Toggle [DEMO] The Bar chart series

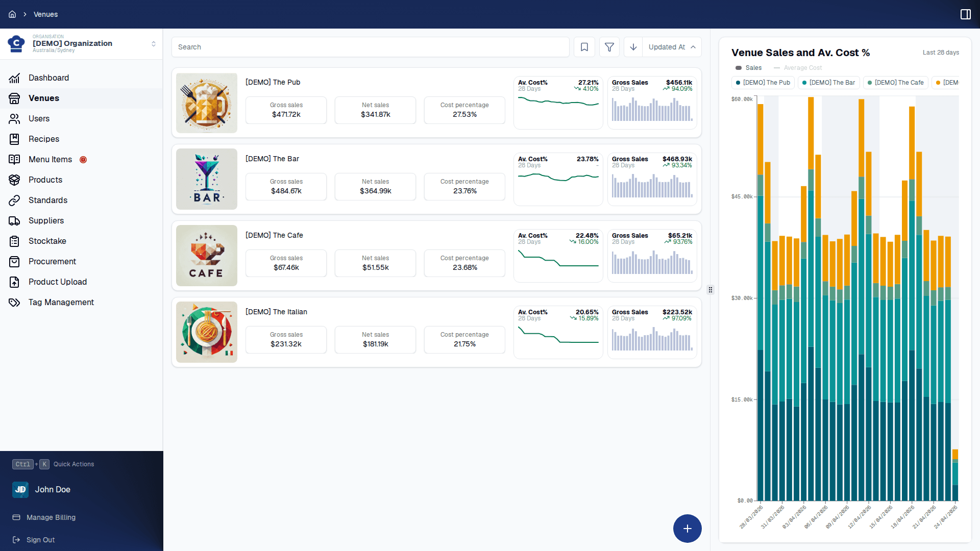tap(829, 83)
